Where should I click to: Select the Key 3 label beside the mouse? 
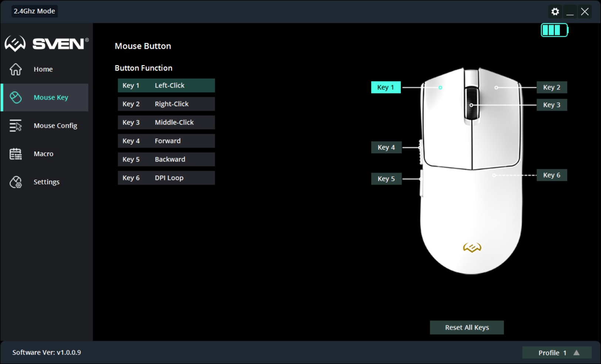coord(551,105)
